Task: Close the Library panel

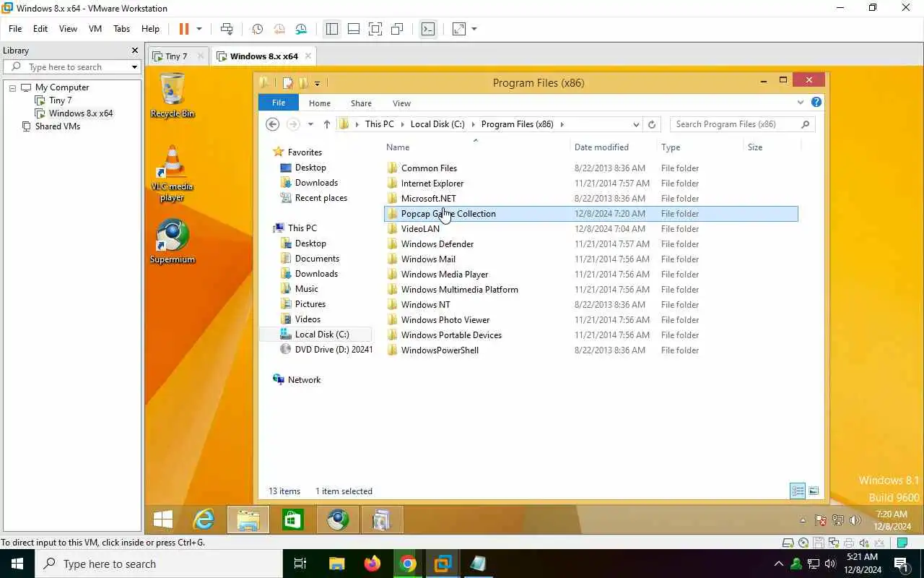Action: [x=134, y=51]
